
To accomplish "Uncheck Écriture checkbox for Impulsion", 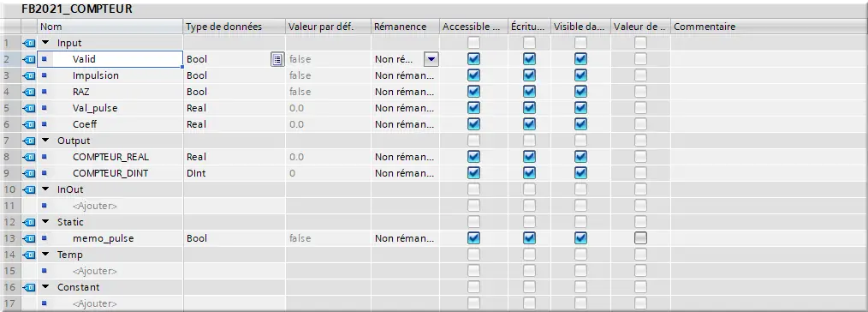I will (x=530, y=75).
